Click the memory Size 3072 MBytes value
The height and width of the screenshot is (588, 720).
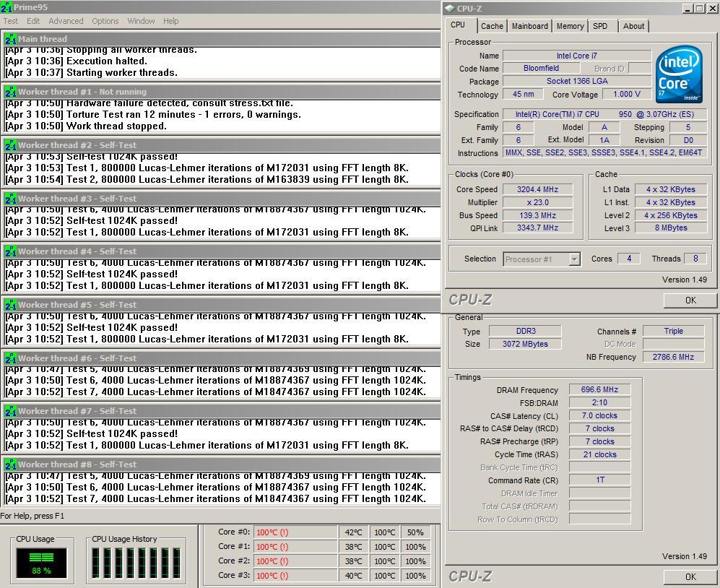point(525,344)
